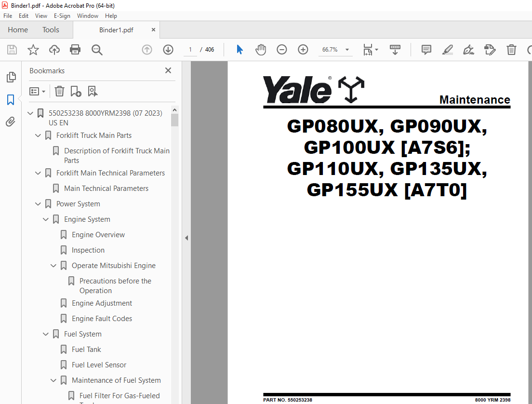Jump to Engine Fault Codes bookmark

tap(102, 319)
